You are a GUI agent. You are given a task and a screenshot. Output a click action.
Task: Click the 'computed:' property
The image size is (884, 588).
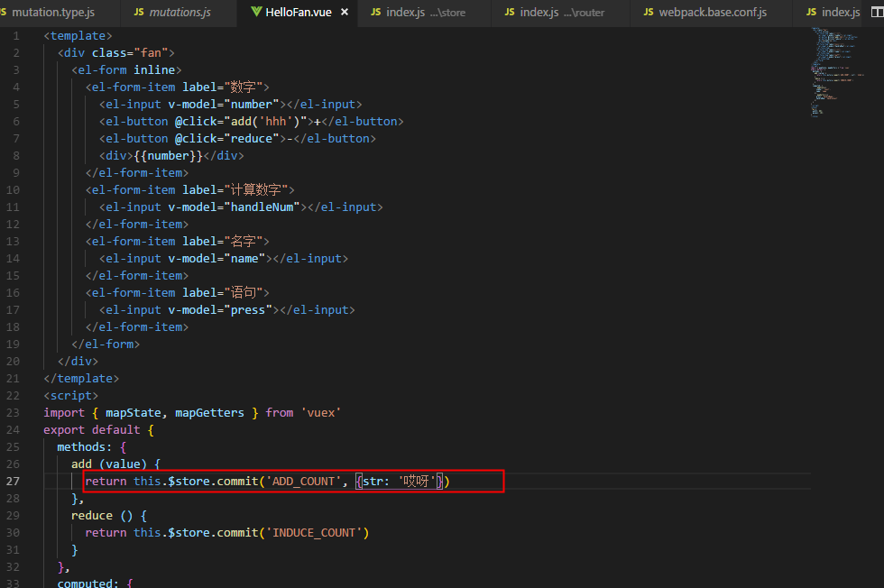pyautogui.click(x=88, y=583)
